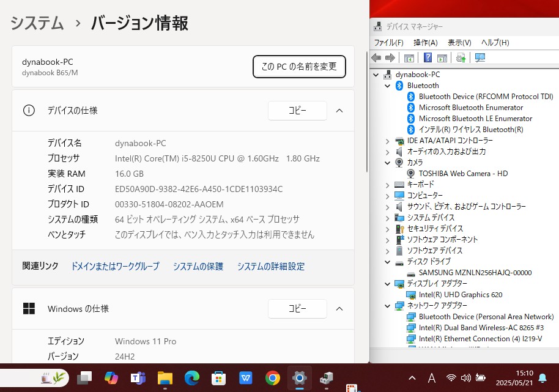Viewport: 559px width, 392px height.
Task: Click この PC の名前を変更 button
Action: click(x=299, y=67)
